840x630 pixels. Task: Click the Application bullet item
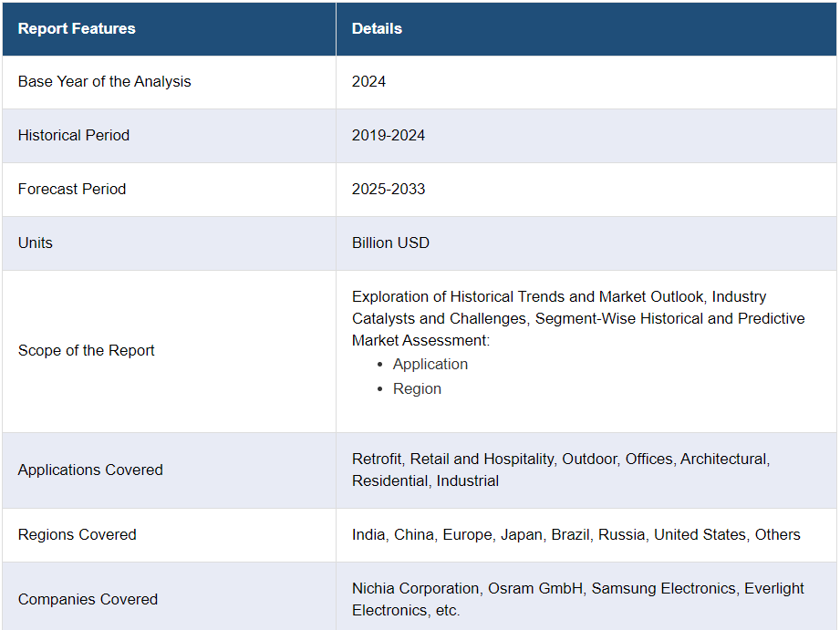tap(430, 364)
